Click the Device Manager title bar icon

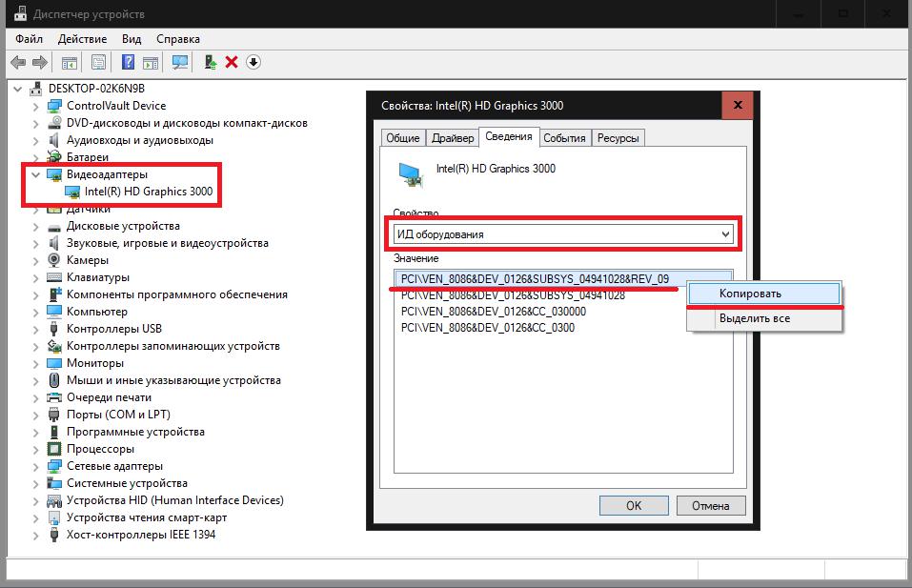20,13
